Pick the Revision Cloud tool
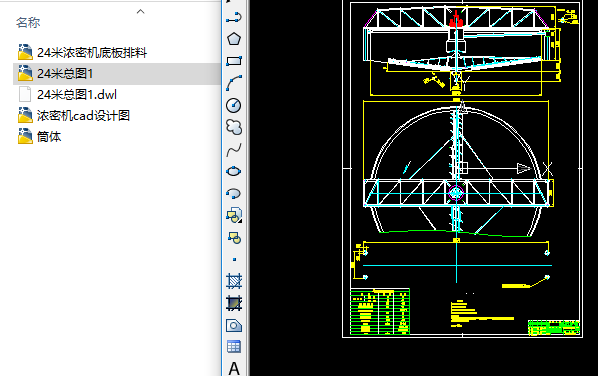Viewport: 598px width, 376px height. pyautogui.click(x=234, y=127)
